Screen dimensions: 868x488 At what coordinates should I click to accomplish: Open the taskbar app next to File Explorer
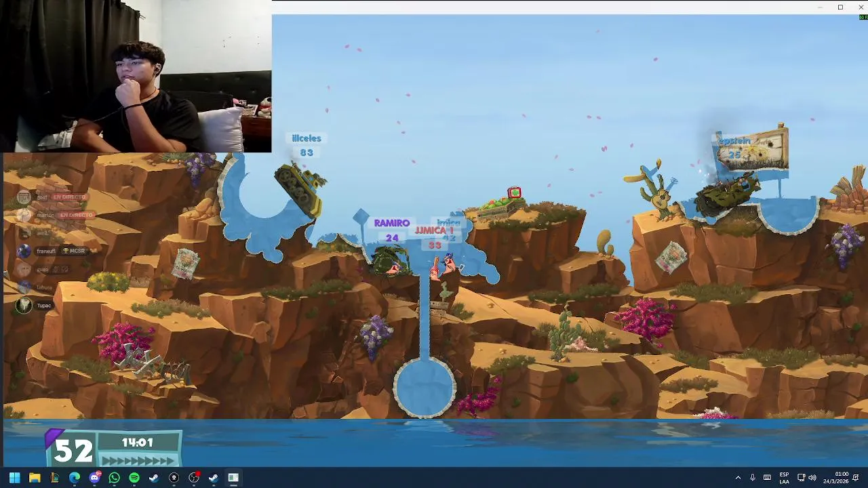click(54, 478)
